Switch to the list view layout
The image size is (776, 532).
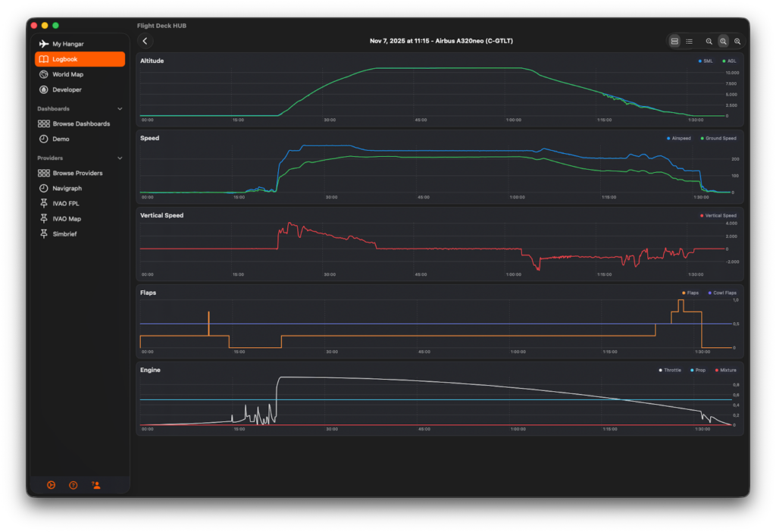[689, 41]
